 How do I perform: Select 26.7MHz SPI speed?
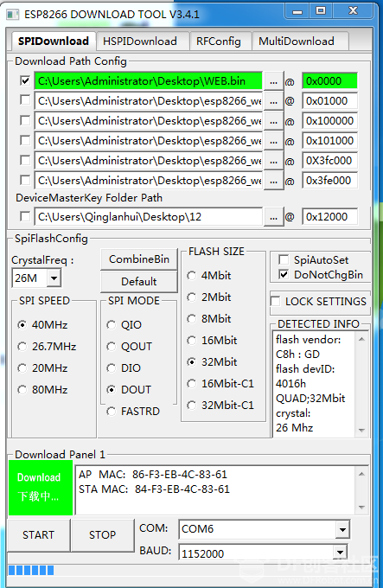47,347
